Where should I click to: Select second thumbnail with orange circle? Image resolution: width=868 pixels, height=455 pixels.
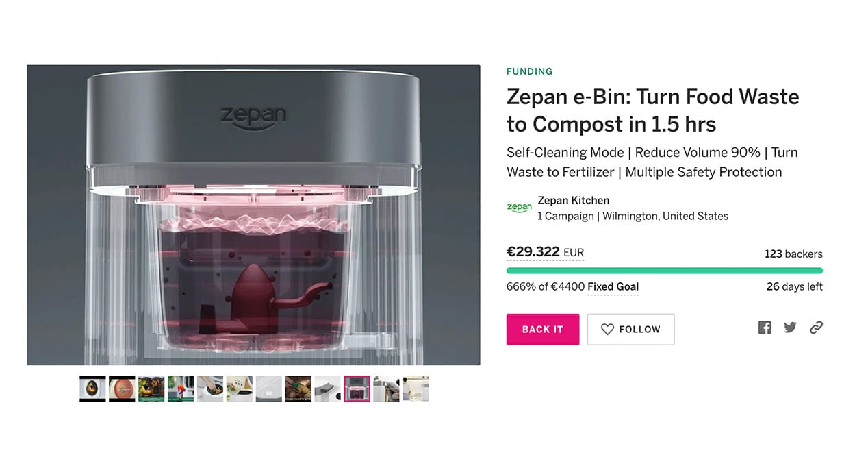tap(122, 389)
